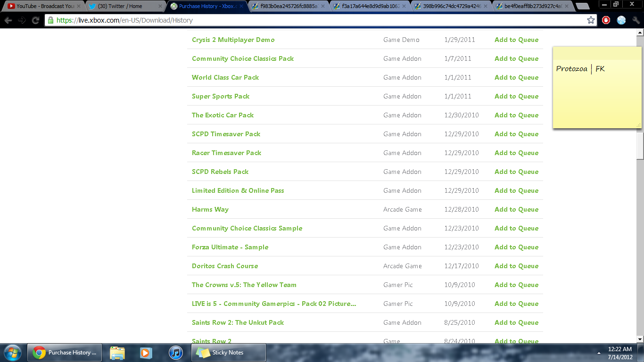Viewport: 644px width, 362px height.
Task: Click Gamer Pic type in Crowns row
Action: [x=398, y=285]
